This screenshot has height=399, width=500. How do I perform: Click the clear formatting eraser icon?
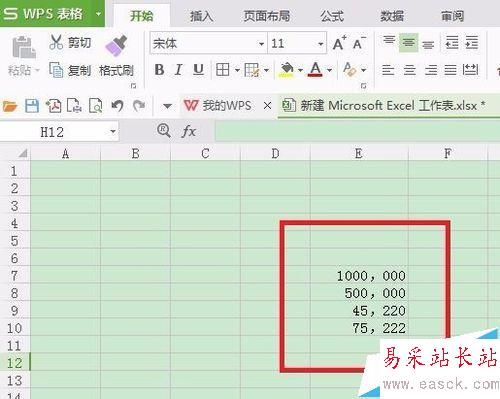tap(350, 70)
